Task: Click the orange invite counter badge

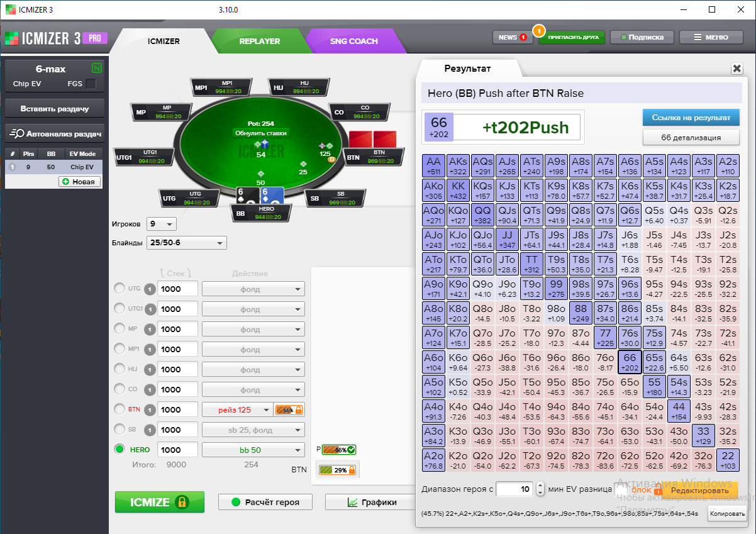Action: [538, 30]
